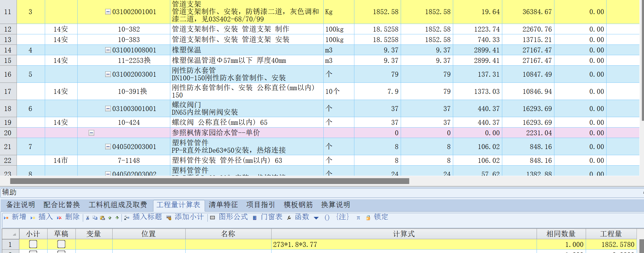Collapse item 031003001001 螺纹阀门

(x=108, y=109)
